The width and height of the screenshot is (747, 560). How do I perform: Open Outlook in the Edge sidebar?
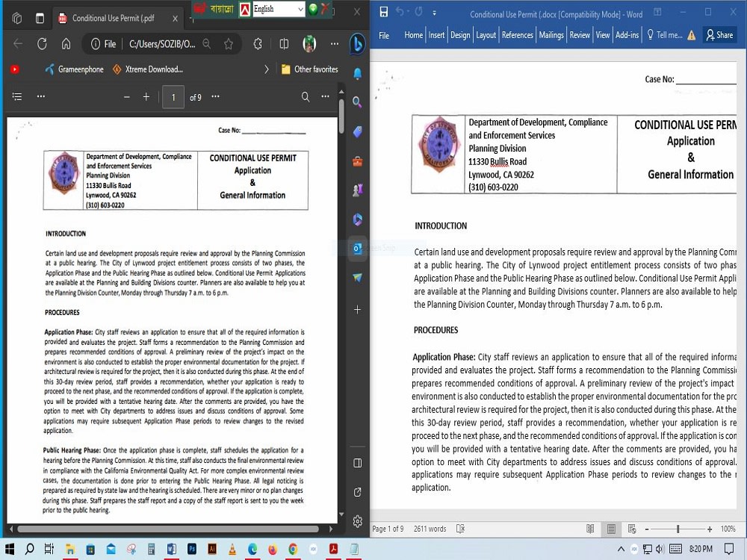point(357,249)
